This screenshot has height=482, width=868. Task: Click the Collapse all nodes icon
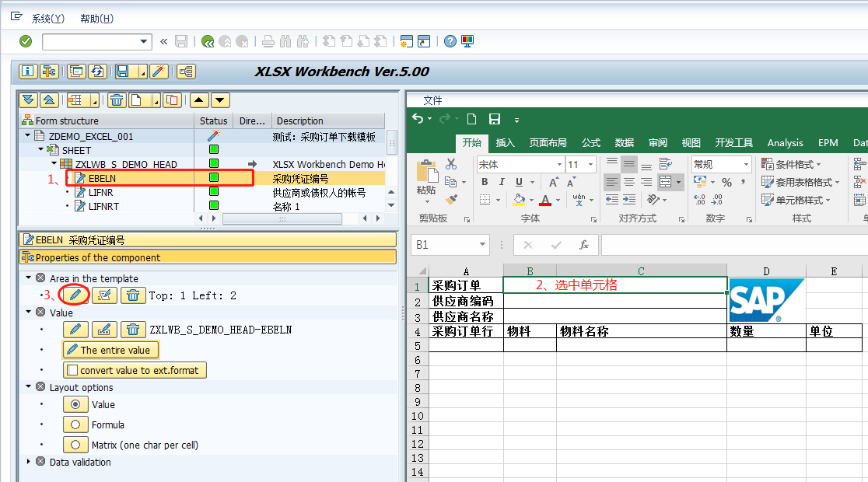click(49, 100)
